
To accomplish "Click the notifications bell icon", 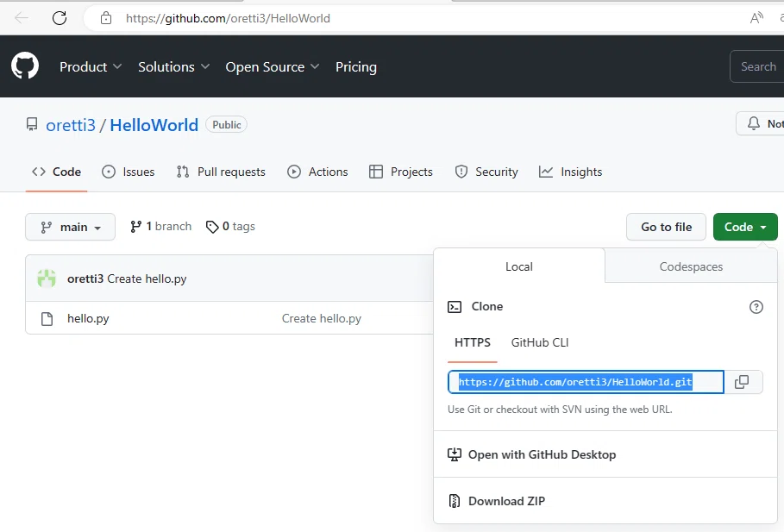I will (x=754, y=123).
